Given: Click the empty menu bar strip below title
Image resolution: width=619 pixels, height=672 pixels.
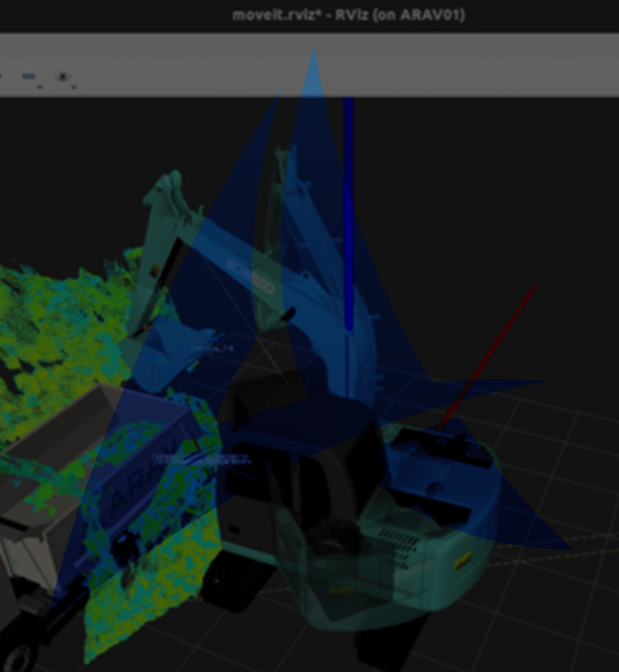Looking at the screenshot, I should tap(309, 45).
